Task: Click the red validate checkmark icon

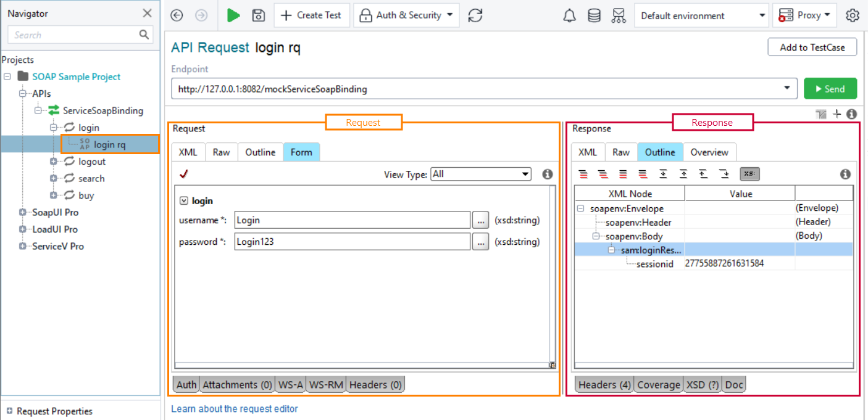Action: click(x=183, y=175)
